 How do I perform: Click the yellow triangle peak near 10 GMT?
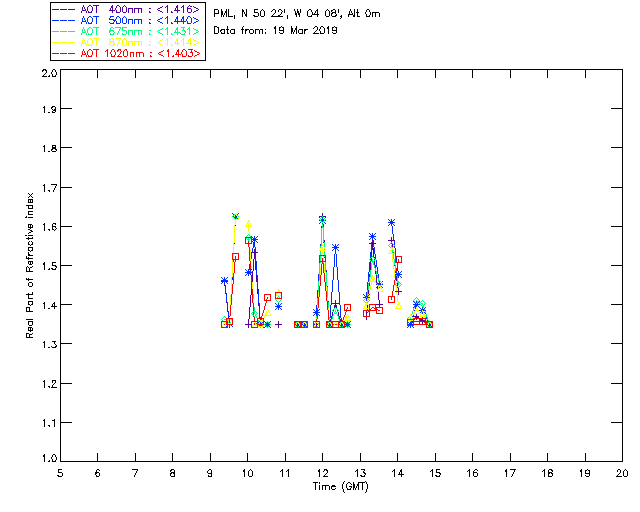248,226
